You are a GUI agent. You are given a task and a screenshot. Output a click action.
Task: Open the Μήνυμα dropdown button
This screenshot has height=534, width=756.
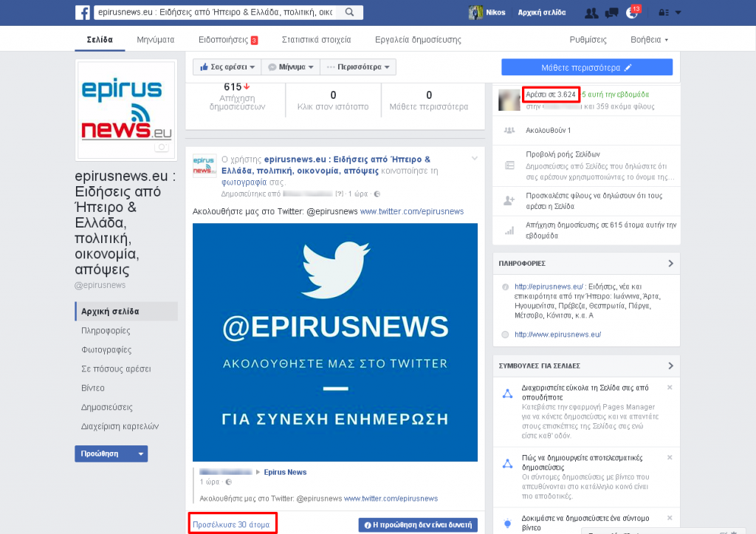pos(291,67)
